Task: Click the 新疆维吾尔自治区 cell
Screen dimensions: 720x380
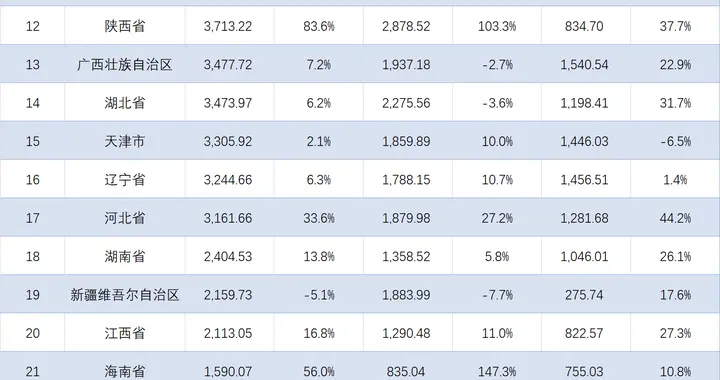Action: click(x=124, y=295)
